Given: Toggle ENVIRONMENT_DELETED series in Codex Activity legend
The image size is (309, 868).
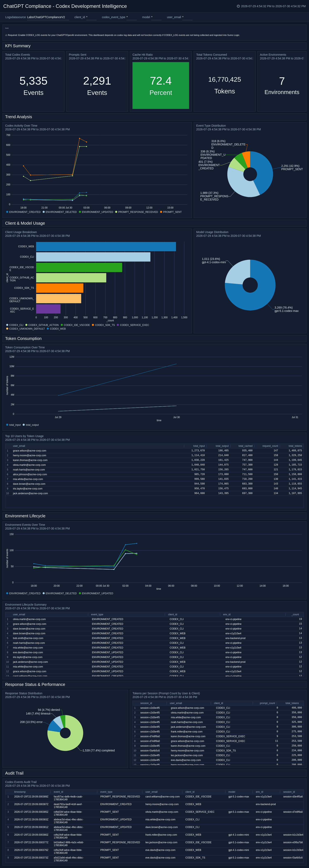Looking at the screenshot, I should pos(60,212).
